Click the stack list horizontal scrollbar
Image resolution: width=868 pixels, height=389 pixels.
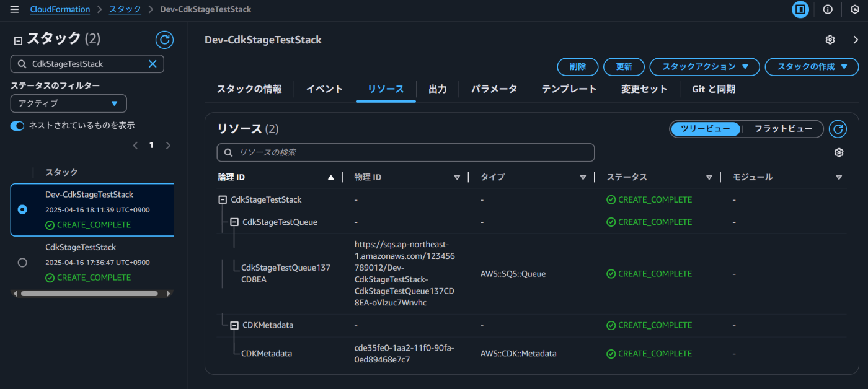click(x=89, y=294)
